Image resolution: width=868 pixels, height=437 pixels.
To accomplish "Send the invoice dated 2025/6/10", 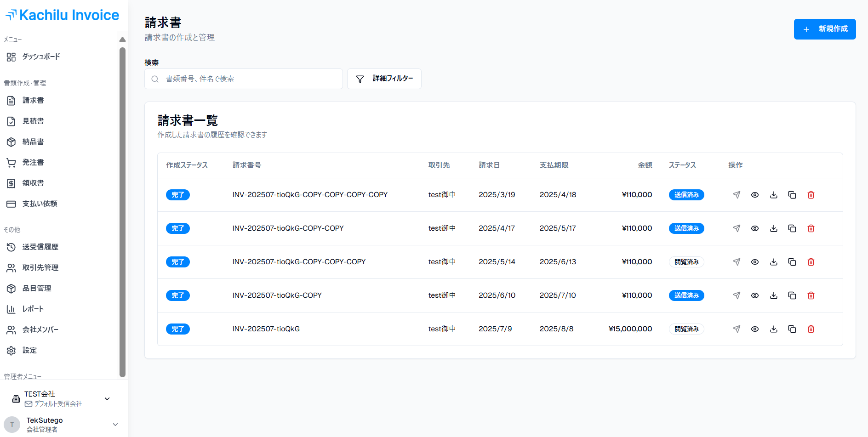I will tap(736, 295).
